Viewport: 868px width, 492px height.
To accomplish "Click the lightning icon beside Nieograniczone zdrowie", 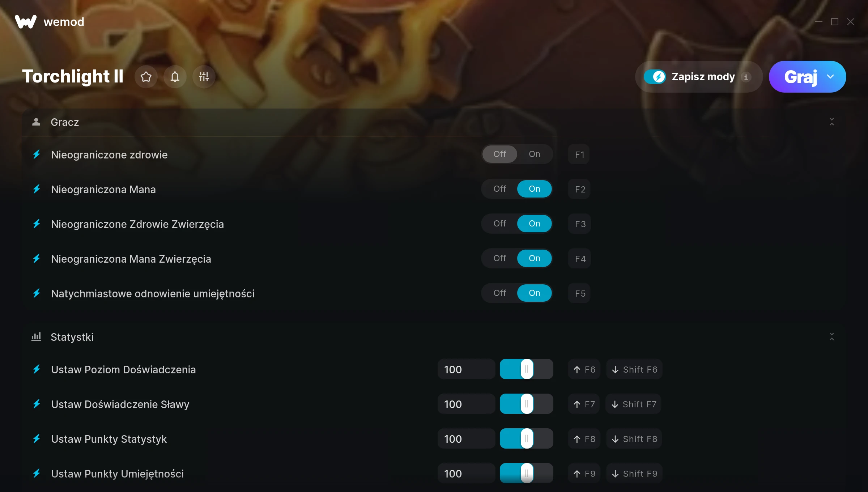I will point(37,154).
